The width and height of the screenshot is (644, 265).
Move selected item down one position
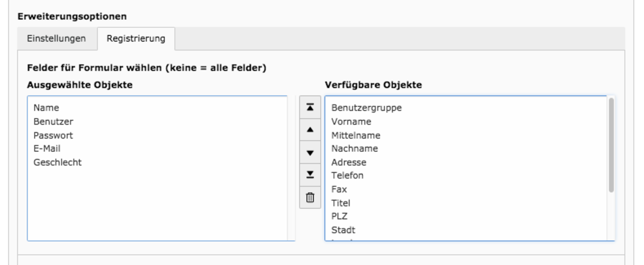310,152
